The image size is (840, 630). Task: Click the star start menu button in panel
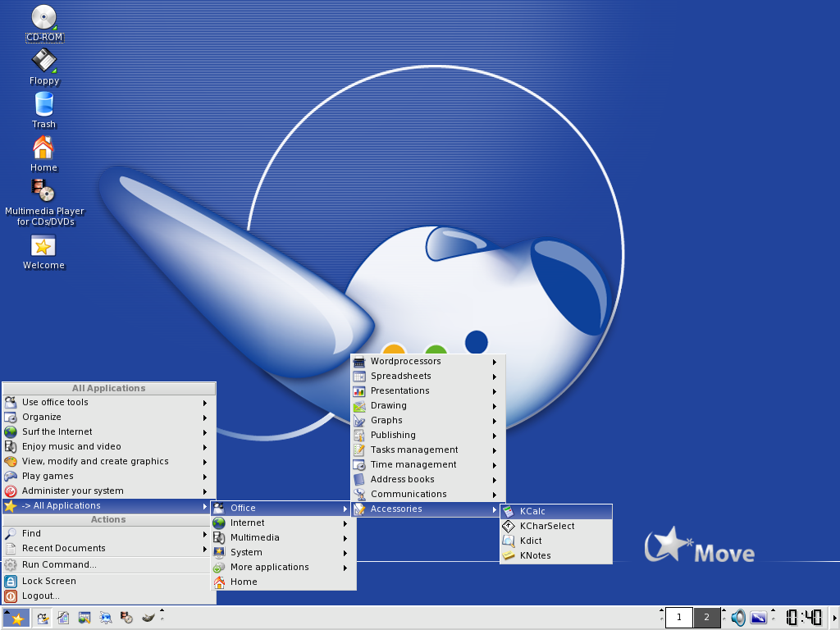(x=16, y=619)
